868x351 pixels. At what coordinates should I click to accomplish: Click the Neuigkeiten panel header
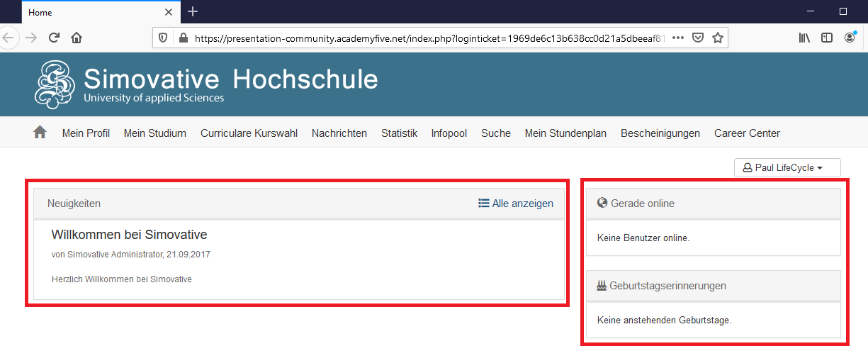click(x=299, y=204)
